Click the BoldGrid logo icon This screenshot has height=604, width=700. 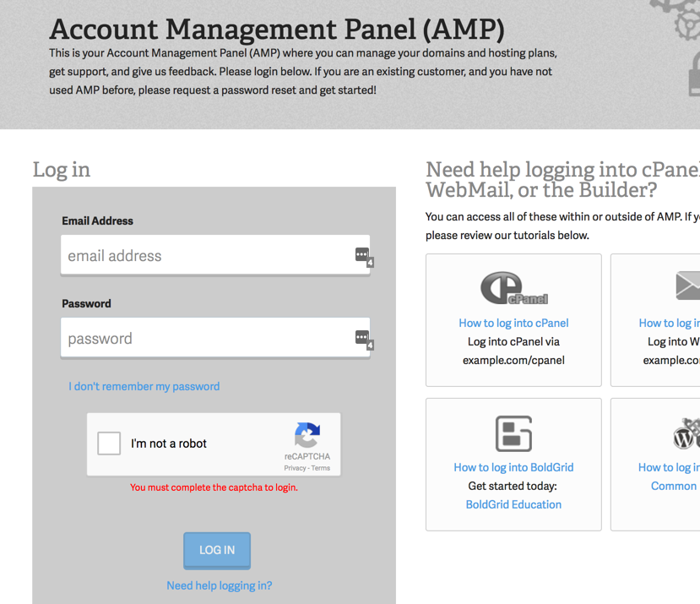(514, 433)
